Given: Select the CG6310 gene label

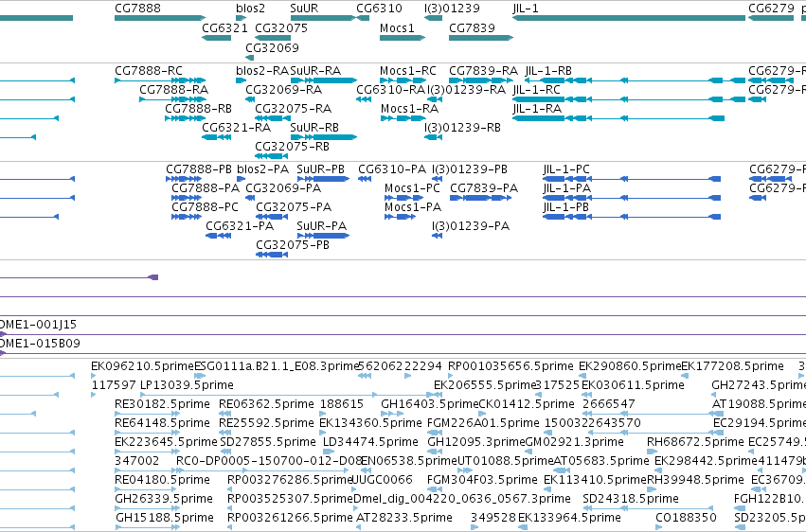Looking at the screenshot, I should [380, 9].
